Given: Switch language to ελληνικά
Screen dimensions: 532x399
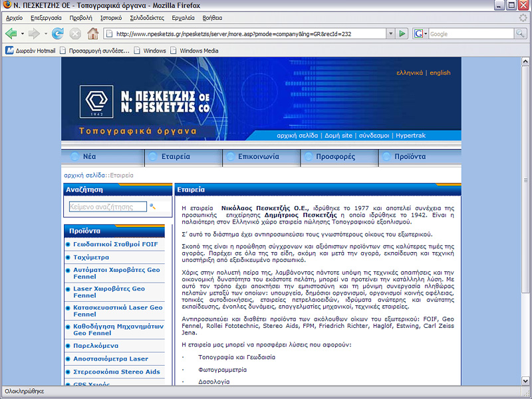Looking at the screenshot, I should [x=410, y=72].
